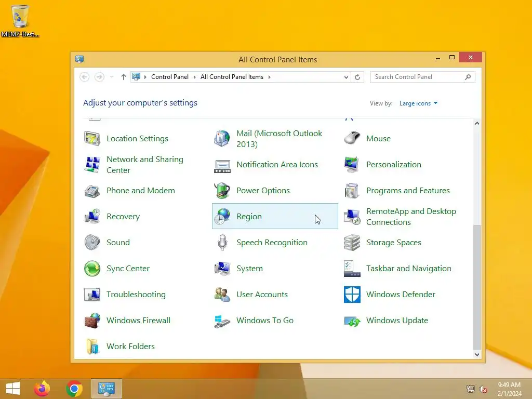Click the User Accounts people icon
Image resolution: width=532 pixels, height=399 pixels.
222,295
